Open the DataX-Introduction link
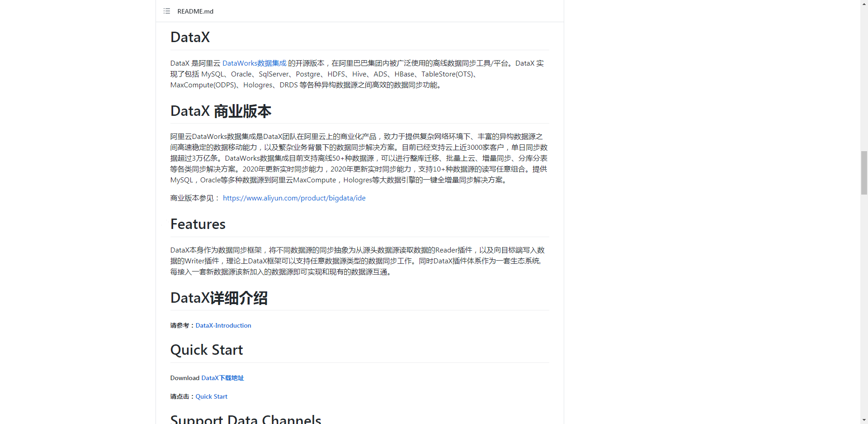The width and height of the screenshot is (868, 424). [223, 325]
